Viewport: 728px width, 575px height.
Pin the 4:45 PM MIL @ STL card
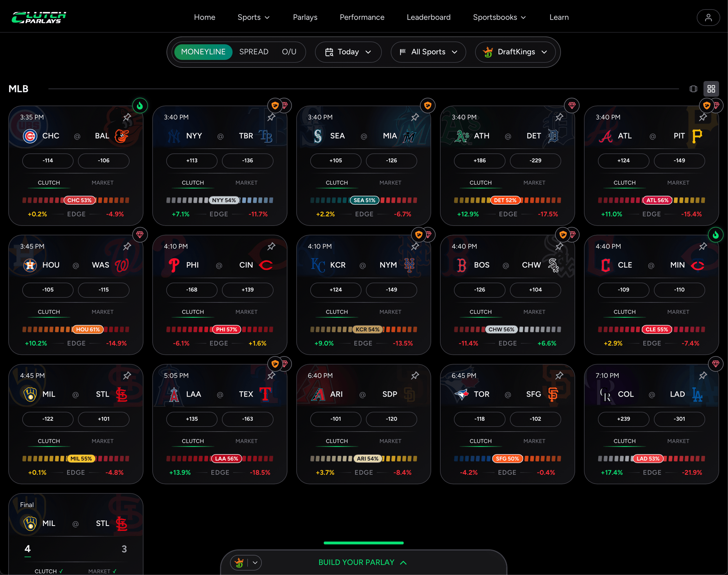[x=127, y=375]
